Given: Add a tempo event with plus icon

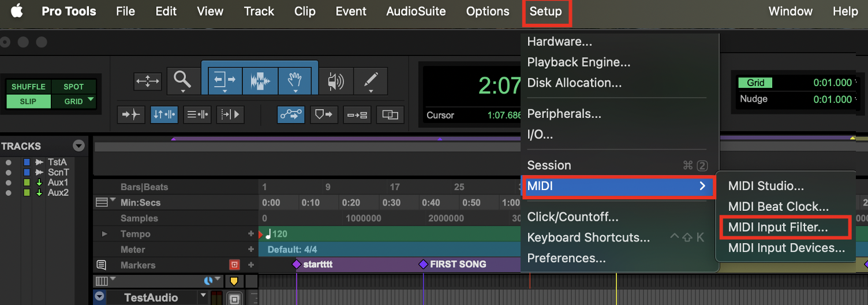Looking at the screenshot, I should pos(251,234).
